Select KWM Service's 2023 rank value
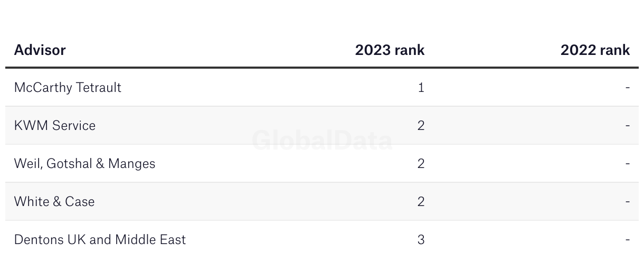This screenshot has width=644, height=280. [x=421, y=126]
